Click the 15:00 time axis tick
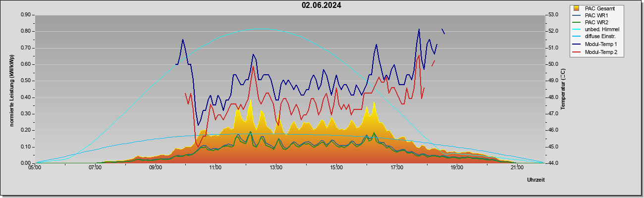 [336, 168]
